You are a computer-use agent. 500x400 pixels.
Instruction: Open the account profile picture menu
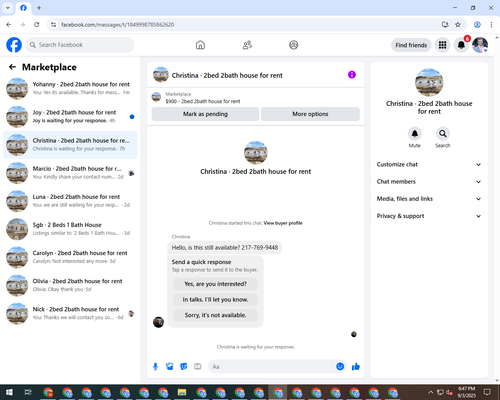[480, 45]
